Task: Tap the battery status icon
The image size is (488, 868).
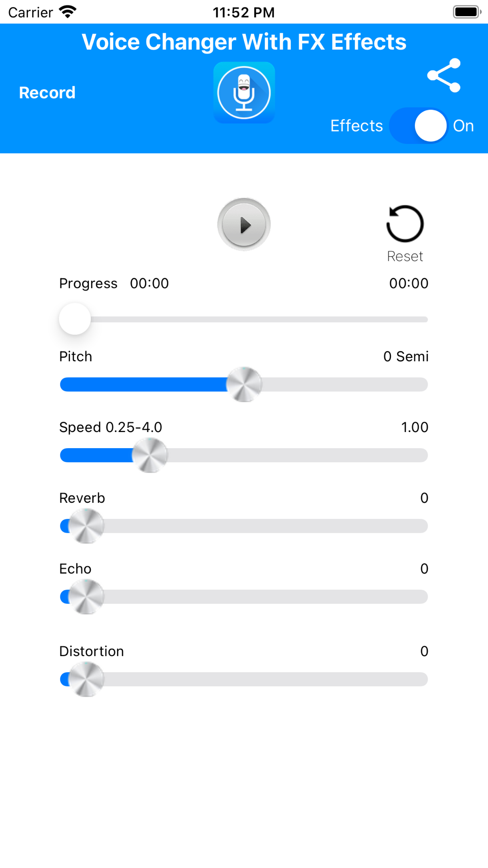Action: point(467,12)
